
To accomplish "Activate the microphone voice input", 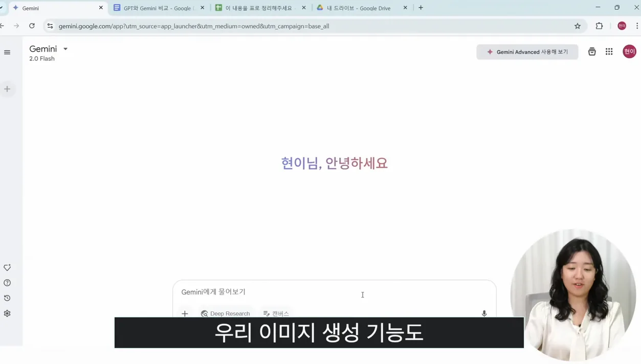I will (x=484, y=313).
